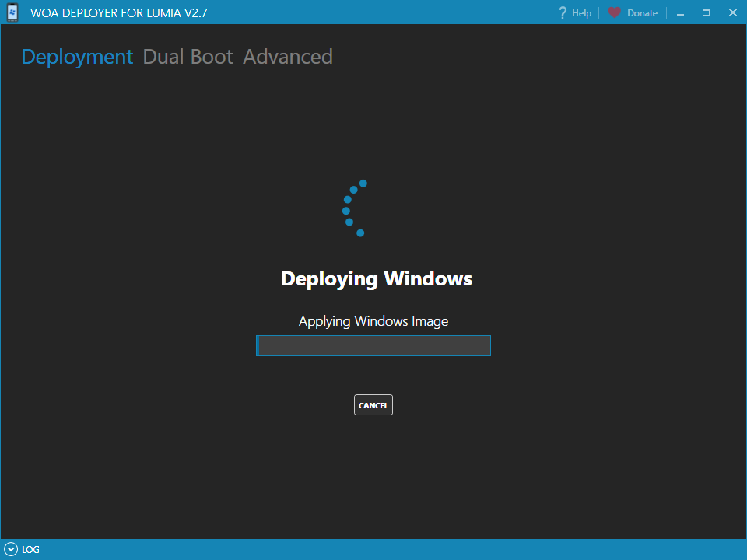Click the Deploying Windows heading
Screen dimensions: 747x560
tap(377, 279)
